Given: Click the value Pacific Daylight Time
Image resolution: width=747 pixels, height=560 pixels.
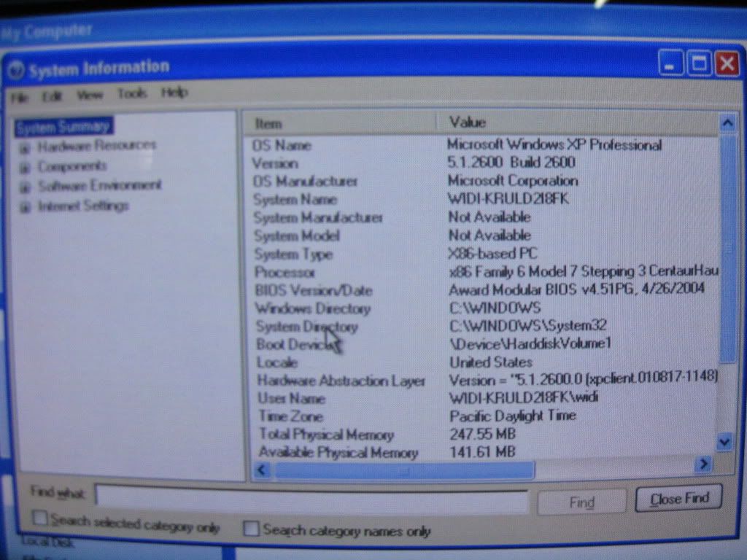Looking at the screenshot, I should [x=513, y=416].
